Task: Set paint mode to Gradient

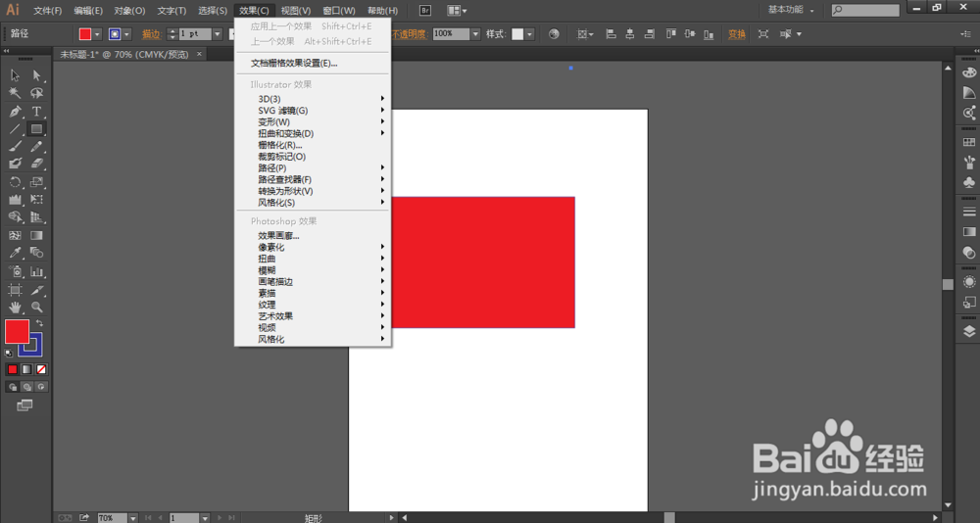Action: (26, 369)
